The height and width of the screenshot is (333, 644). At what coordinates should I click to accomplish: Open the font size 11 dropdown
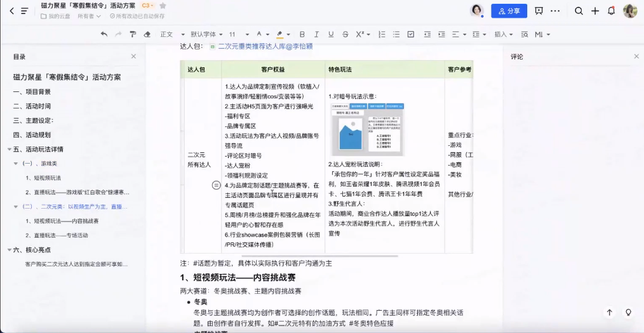click(x=239, y=34)
